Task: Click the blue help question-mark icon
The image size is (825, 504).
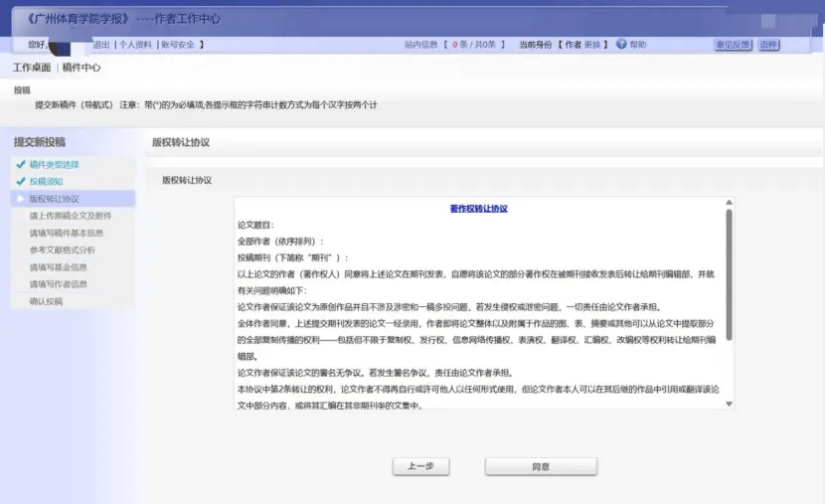Action: click(621, 45)
